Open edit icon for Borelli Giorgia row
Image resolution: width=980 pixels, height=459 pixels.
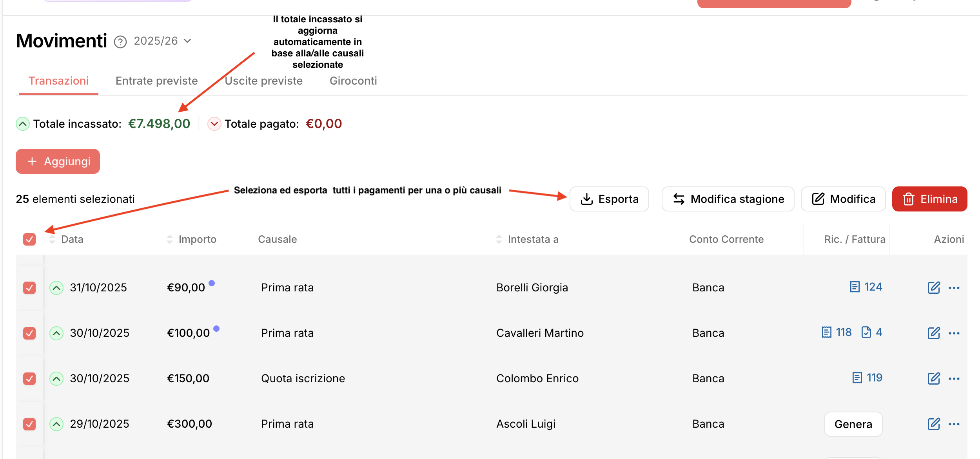pos(933,287)
